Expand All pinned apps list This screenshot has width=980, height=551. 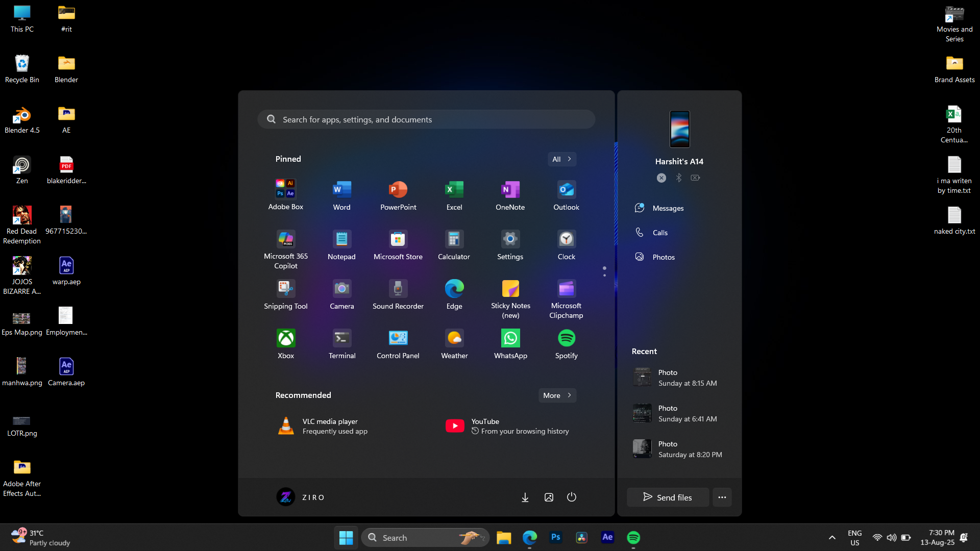[x=561, y=159]
